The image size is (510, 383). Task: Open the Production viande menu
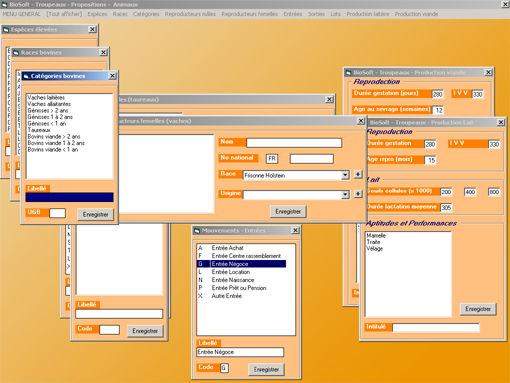click(416, 14)
